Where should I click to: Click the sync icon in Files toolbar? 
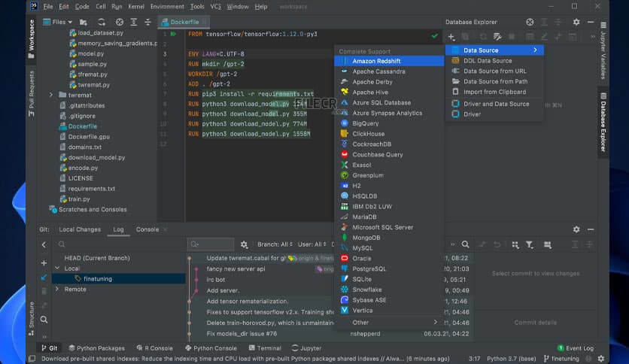[x=102, y=22]
